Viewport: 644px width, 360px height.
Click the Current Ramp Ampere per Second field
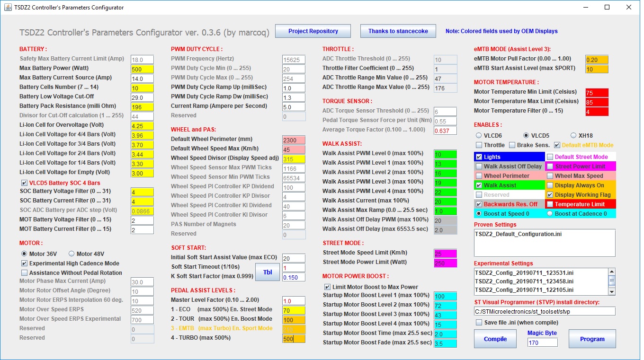[294, 107]
